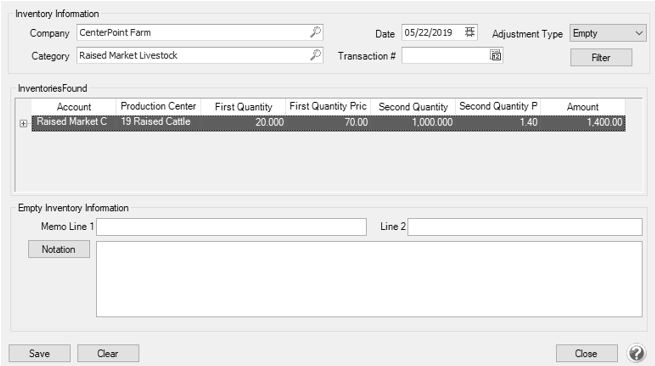Sort by Second Quantity Price column header

(498, 107)
